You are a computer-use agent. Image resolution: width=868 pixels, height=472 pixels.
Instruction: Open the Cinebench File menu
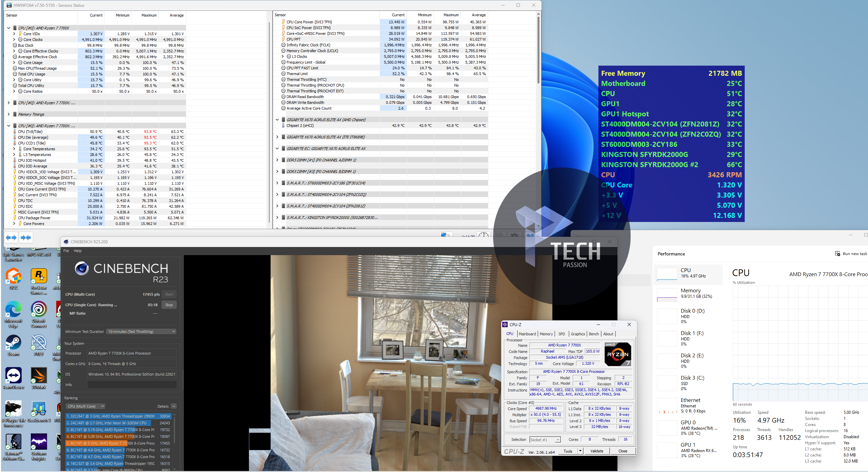(x=66, y=251)
